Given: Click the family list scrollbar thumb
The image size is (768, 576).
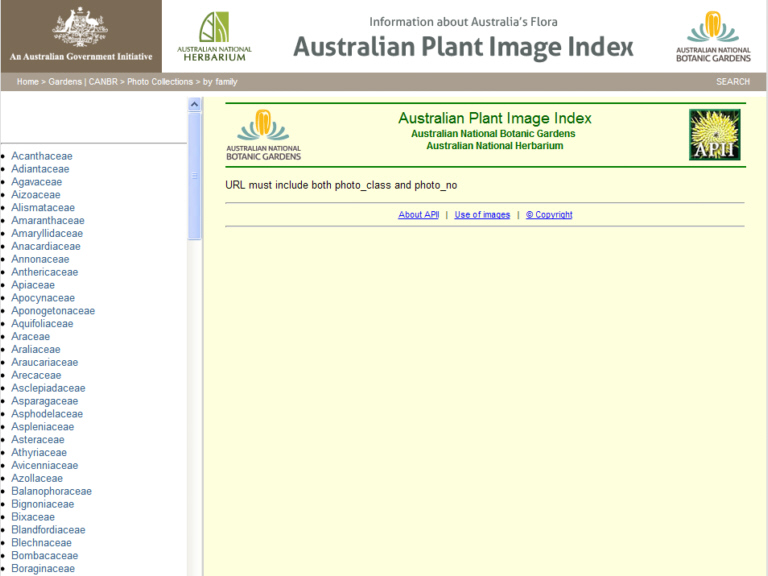Looking at the screenshot, I should 194,176.
